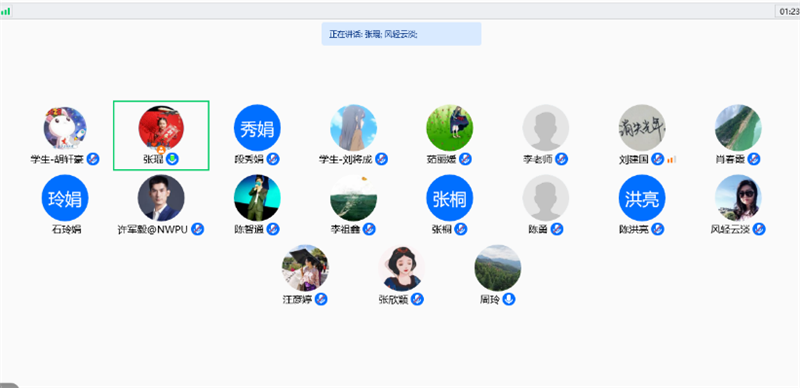This screenshot has width=800, height=388.
Task: Click the 张桐 blue circle avatar
Action: (449, 198)
